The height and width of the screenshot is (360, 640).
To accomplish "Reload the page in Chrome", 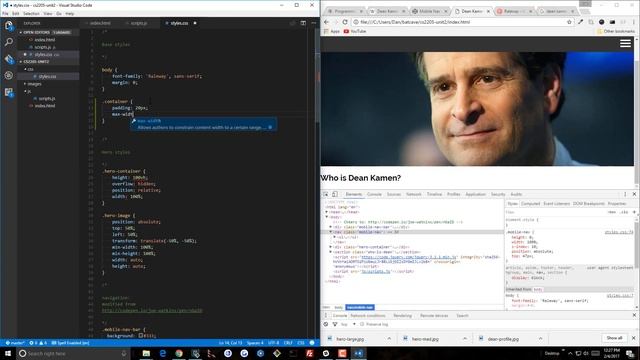I will (345, 22).
